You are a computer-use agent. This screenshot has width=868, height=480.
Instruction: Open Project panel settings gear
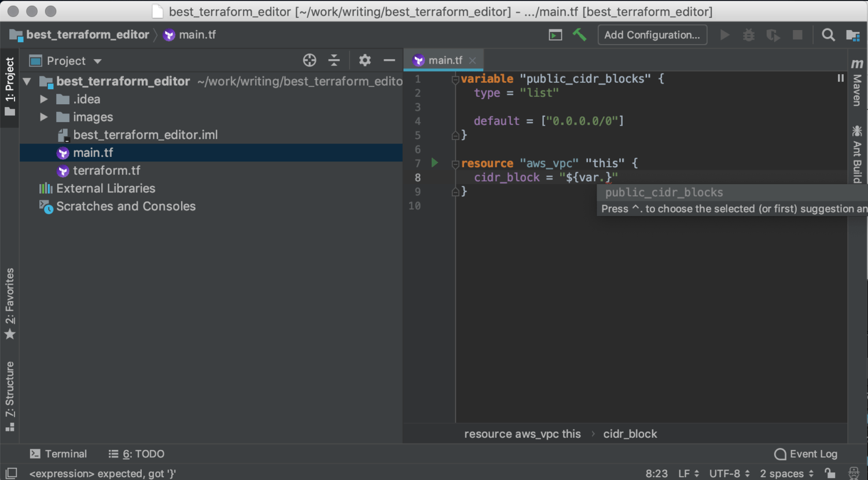pos(365,60)
